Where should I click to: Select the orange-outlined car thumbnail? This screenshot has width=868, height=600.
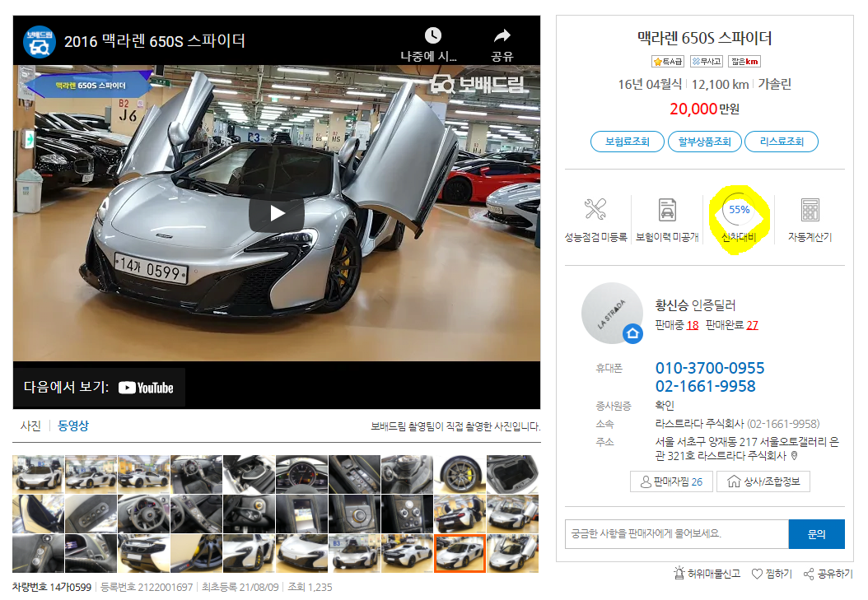pyautogui.click(x=460, y=553)
